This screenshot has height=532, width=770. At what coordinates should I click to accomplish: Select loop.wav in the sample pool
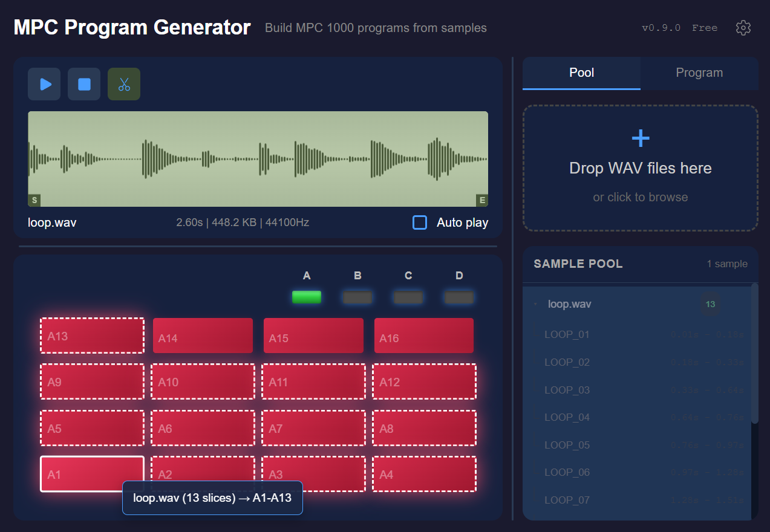[x=569, y=304]
